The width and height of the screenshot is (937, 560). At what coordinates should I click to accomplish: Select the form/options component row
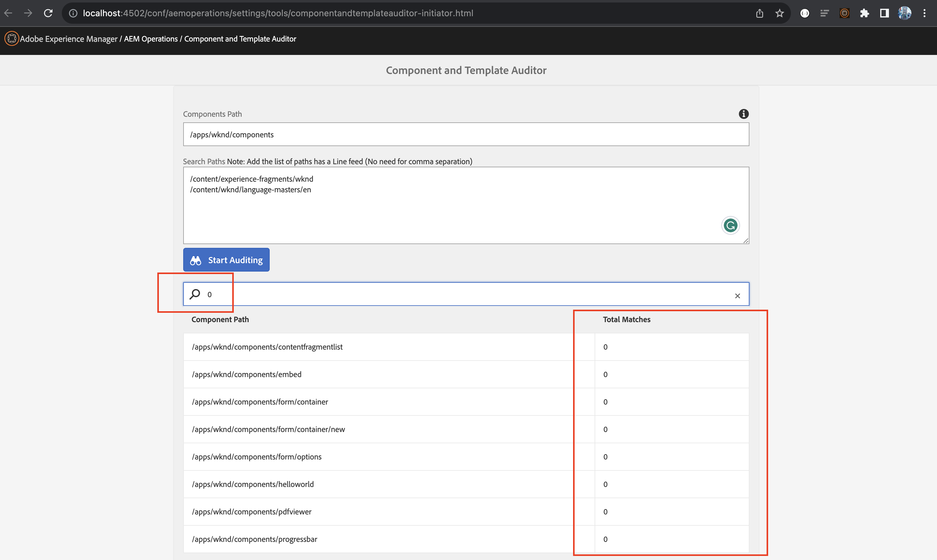pyautogui.click(x=466, y=457)
